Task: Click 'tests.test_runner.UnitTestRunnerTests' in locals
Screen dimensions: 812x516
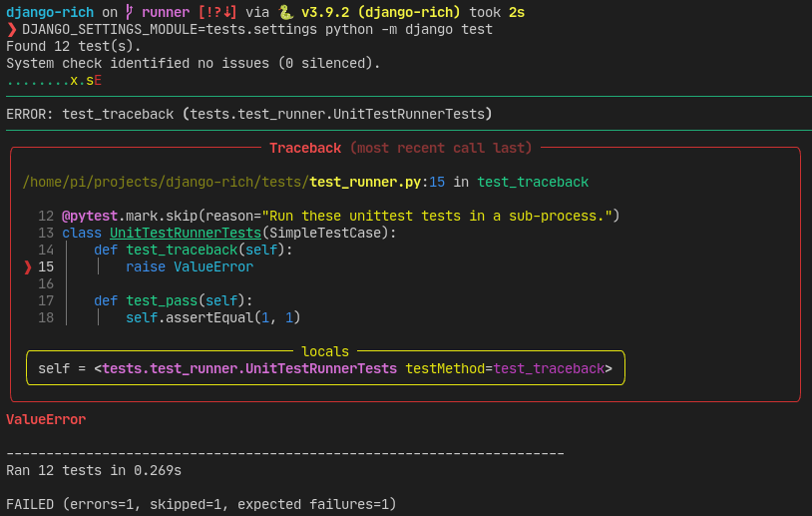Action: [x=249, y=369]
